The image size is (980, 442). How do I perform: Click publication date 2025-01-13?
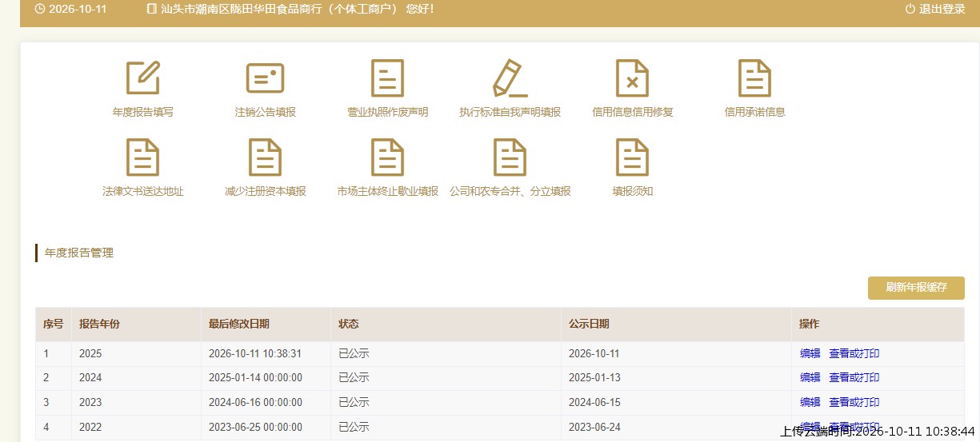pyautogui.click(x=594, y=377)
